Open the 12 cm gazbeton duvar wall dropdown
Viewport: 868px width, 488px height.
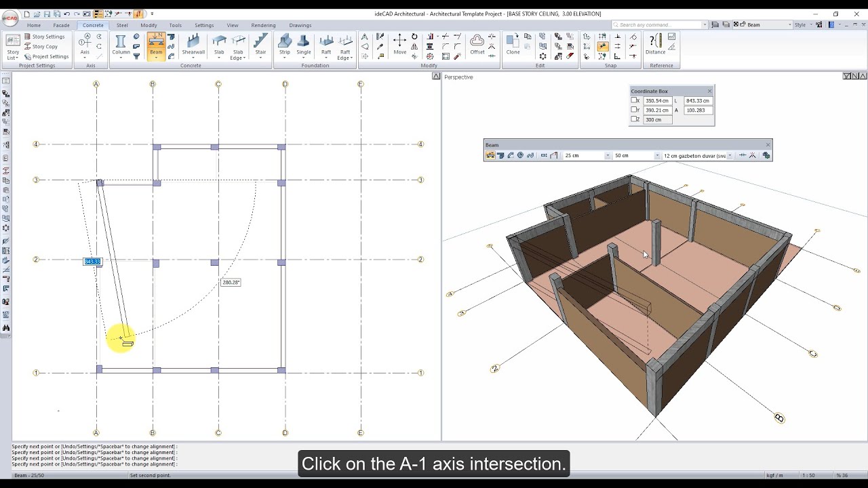[730, 156]
